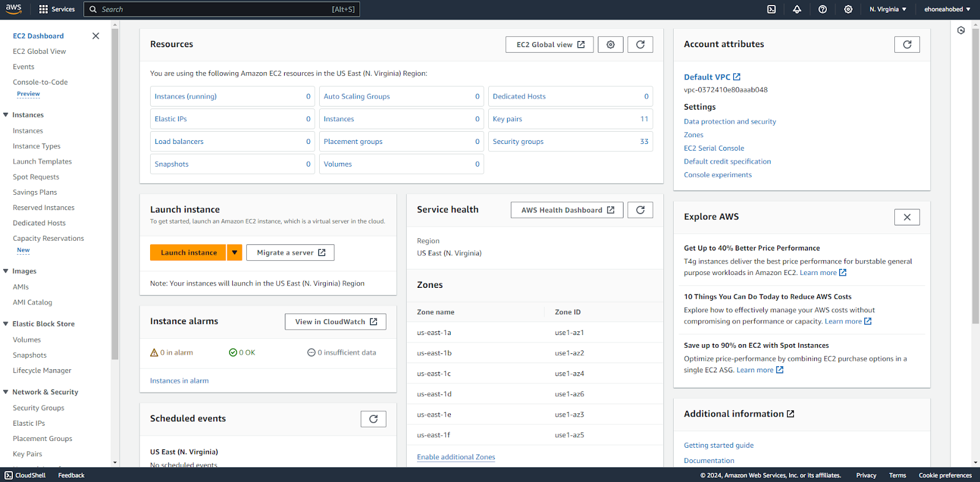The width and height of the screenshot is (980, 482).
Task: Open Auto Scaling Groups resource link
Action: 356,96
